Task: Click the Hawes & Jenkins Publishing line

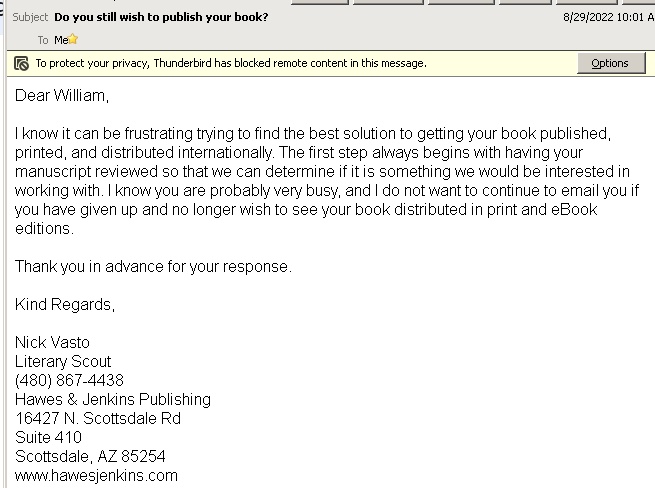Action: [x=113, y=400]
